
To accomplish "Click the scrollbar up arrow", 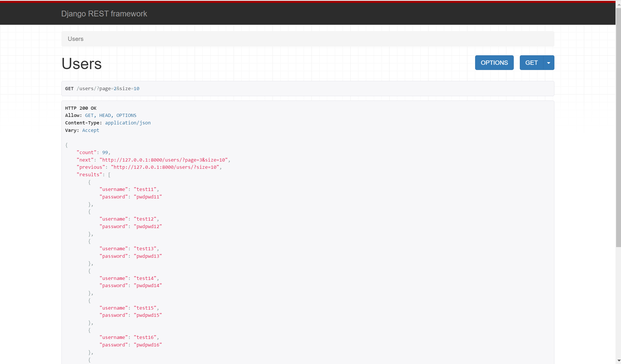I will (x=618, y=4).
